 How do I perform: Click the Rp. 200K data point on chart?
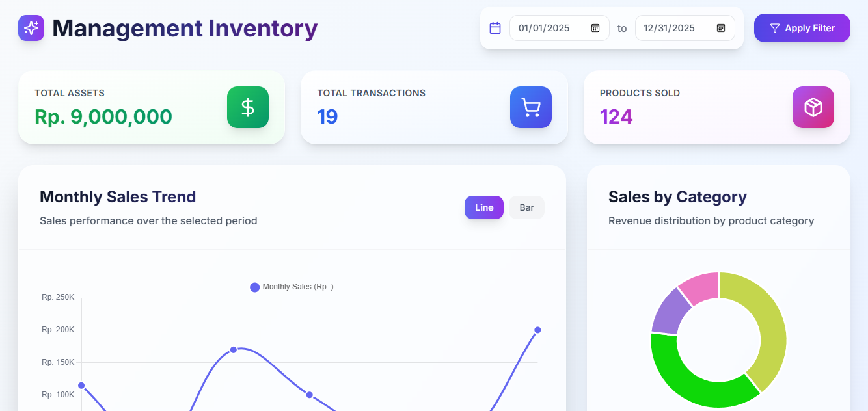(537, 330)
